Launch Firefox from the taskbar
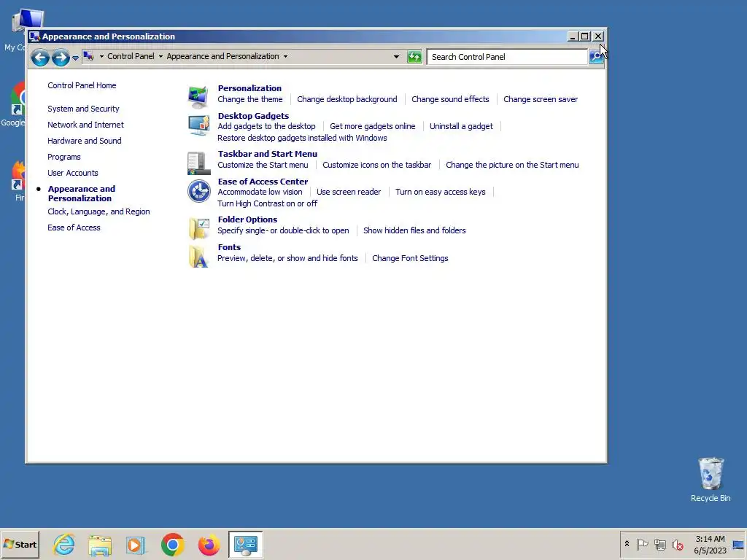 pyautogui.click(x=209, y=544)
